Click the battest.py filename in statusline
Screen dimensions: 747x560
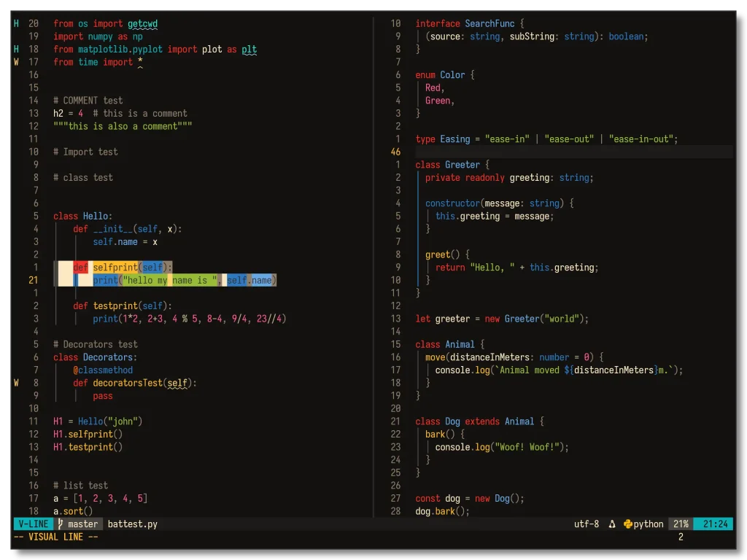(133, 524)
